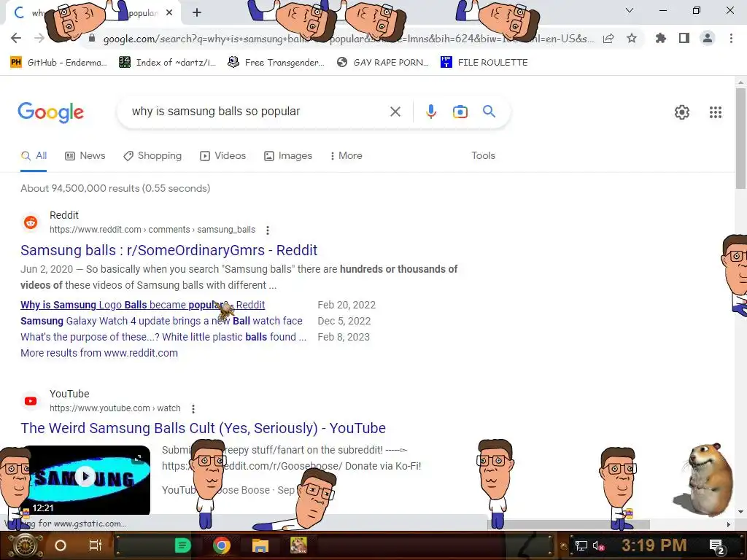
Task: Open Google quick settings gear
Action: 682,112
